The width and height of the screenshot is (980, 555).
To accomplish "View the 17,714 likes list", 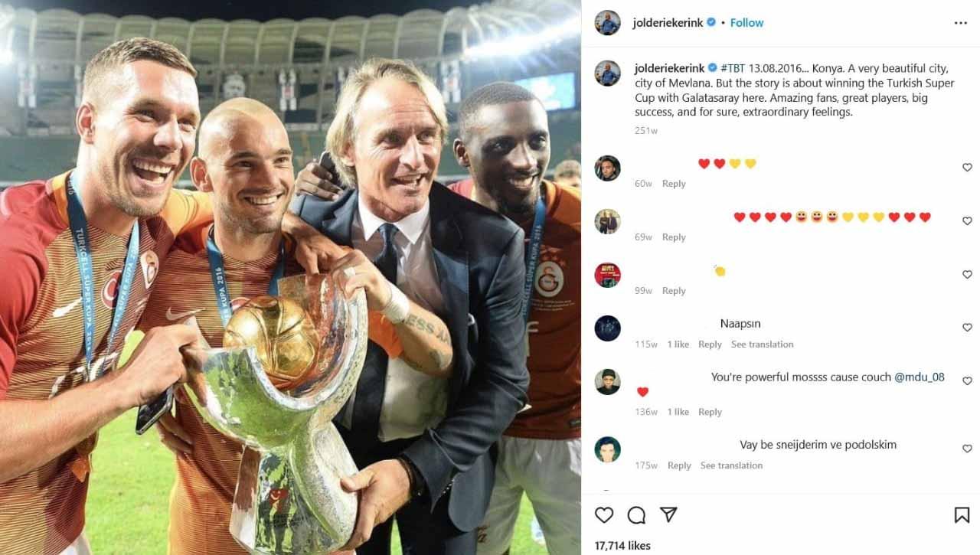I will [x=622, y=546].
